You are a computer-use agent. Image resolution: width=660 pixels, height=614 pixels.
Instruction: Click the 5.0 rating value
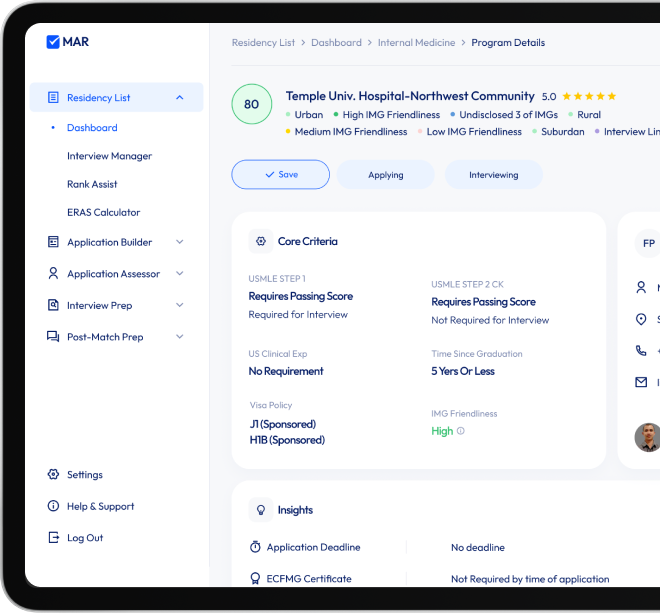[549, 97]
